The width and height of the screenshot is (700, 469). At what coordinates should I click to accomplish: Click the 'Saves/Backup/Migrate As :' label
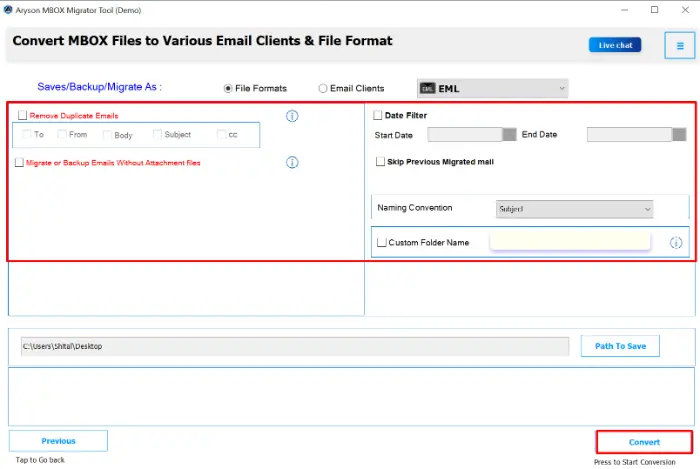click(100, 87)
